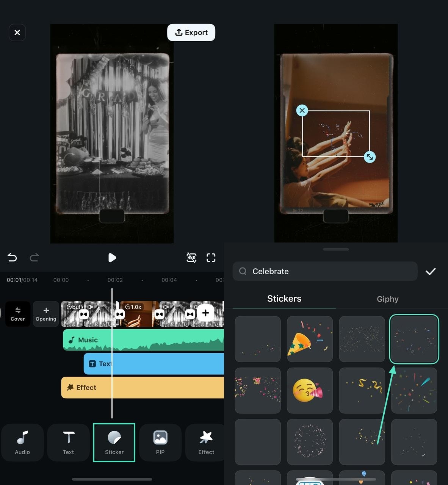Choose the first bottom-confetti sticker

coord(258,339)
